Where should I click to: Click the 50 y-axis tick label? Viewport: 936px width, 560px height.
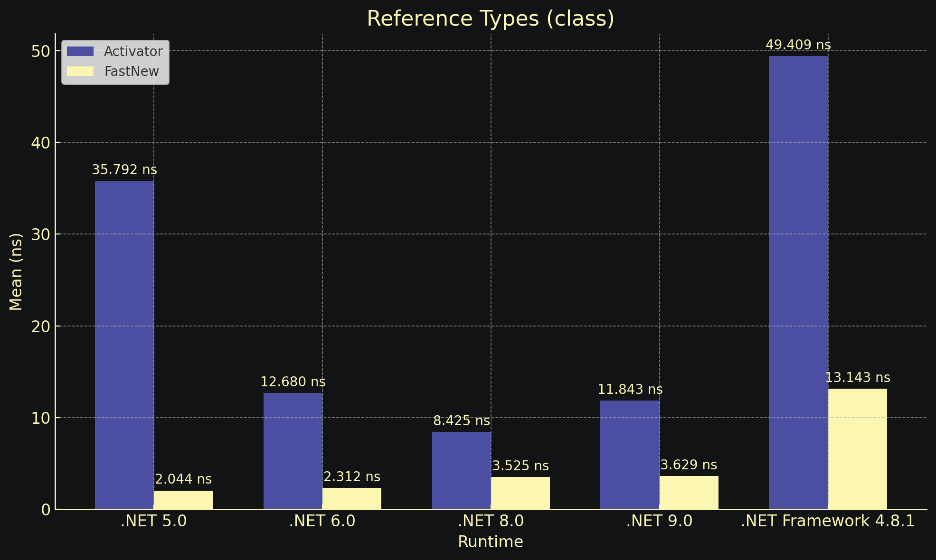(x=41, y=51)
